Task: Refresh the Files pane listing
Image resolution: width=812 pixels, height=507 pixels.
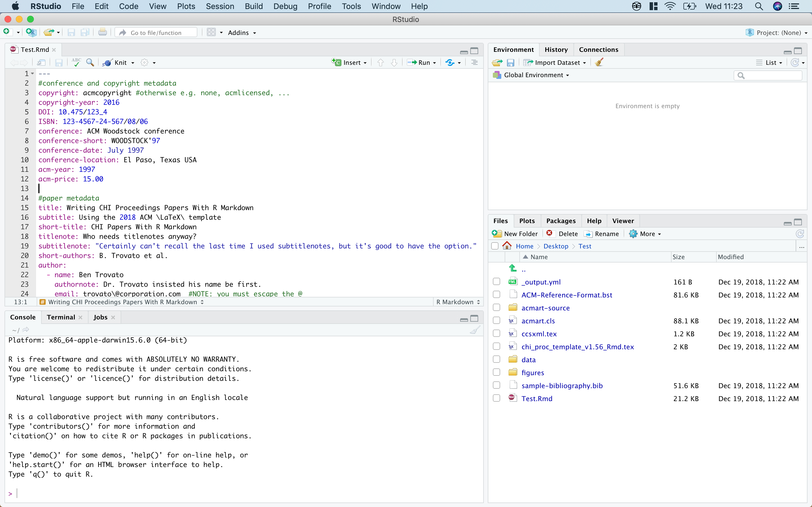Action: [x=800, y=234]
